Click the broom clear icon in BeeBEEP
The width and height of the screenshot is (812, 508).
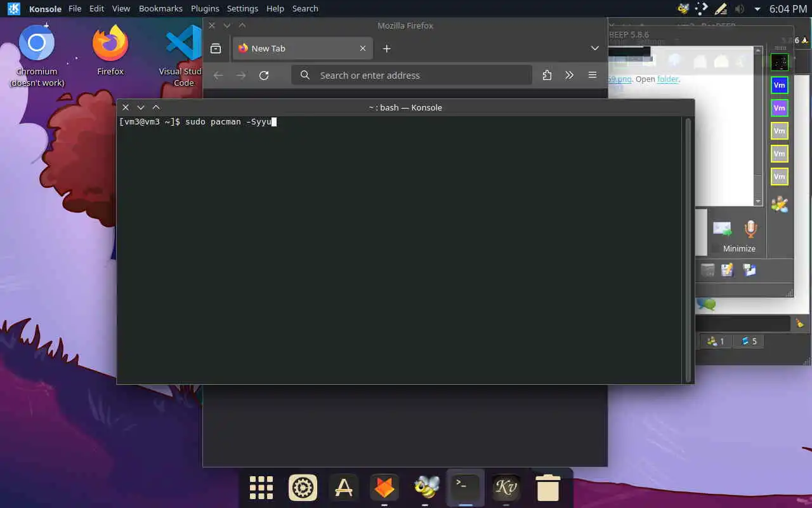[x=800, y=323]
